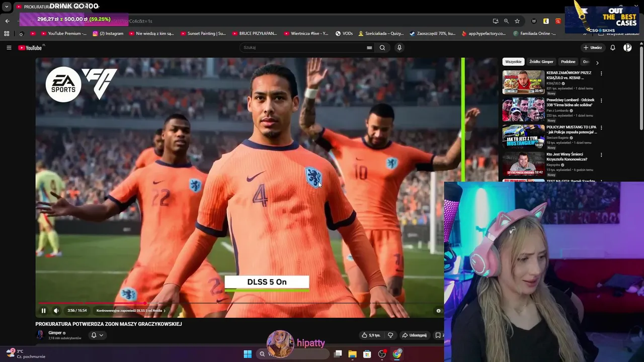Click the video title PROKURATURA POTWIERDZA ZGON text
Image resolution: width=644 pixels, height=362 pixels.
[x=109, y=324]
